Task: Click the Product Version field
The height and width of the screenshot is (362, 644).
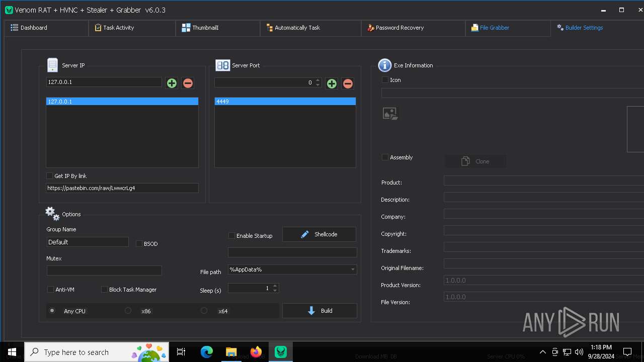Action: 544,281
